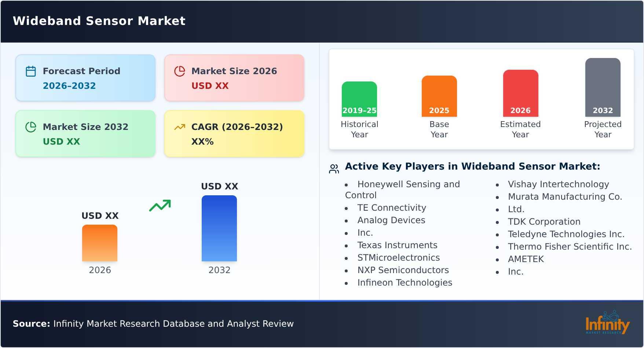
Task: Click the XX% CAGR value
Action: 202,141
